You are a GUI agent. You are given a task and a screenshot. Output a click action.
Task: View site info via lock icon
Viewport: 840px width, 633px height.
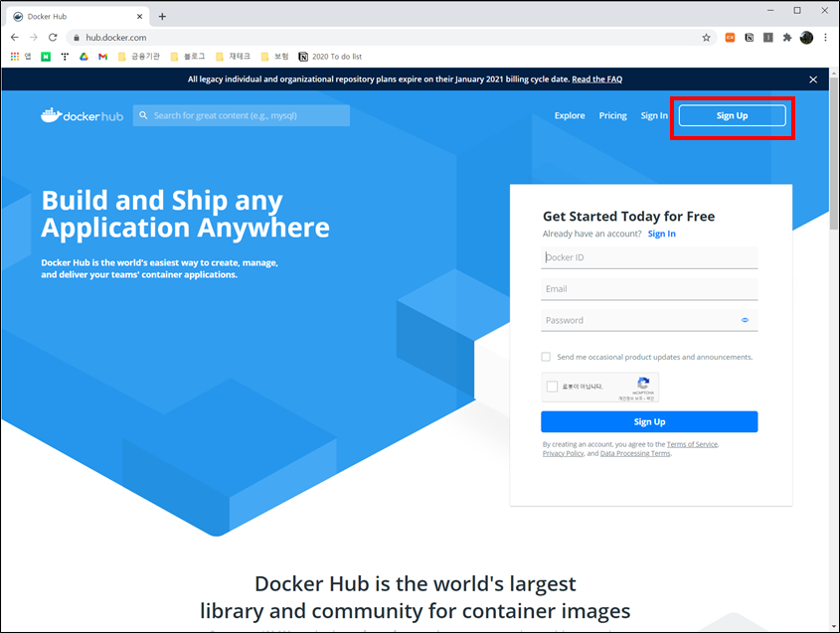pos(77,38)
